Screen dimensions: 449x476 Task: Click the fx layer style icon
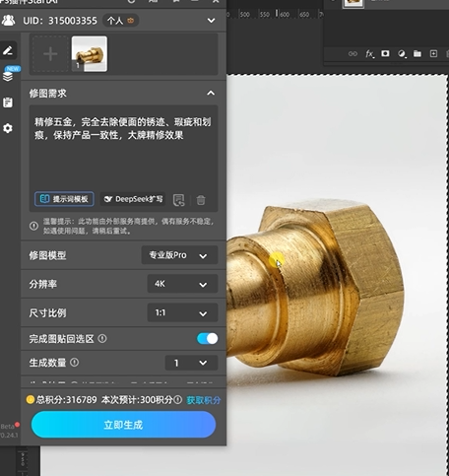[369, 54]
